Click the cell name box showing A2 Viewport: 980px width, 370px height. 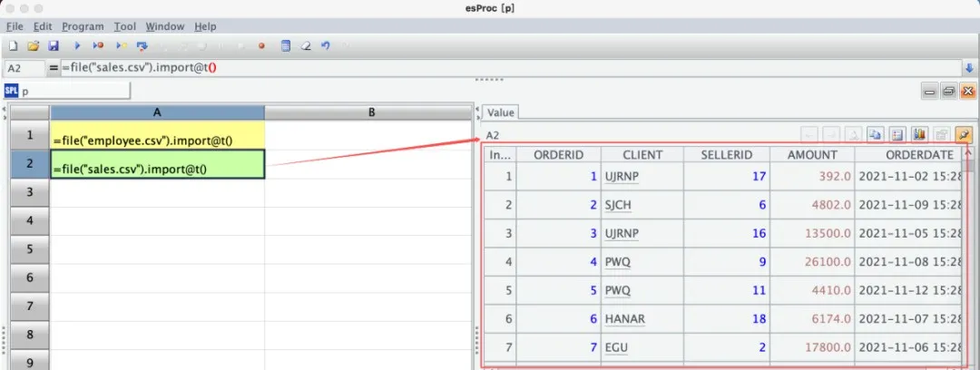pos(24,68)
